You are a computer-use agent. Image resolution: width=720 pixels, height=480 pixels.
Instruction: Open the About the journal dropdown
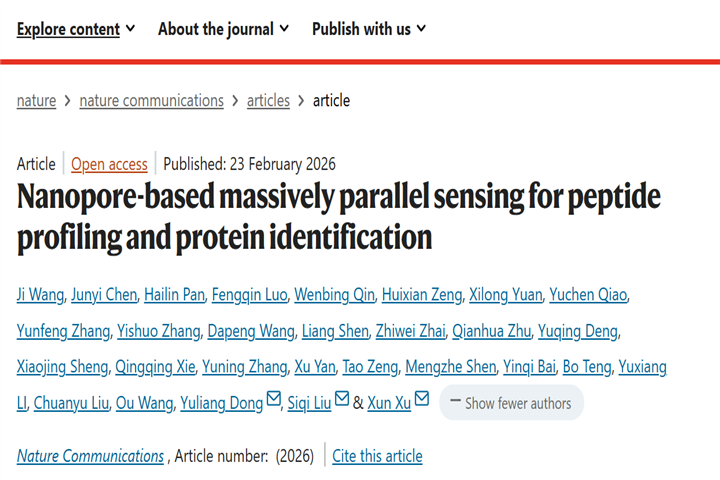pyautogui.click(x=224, y=29)
